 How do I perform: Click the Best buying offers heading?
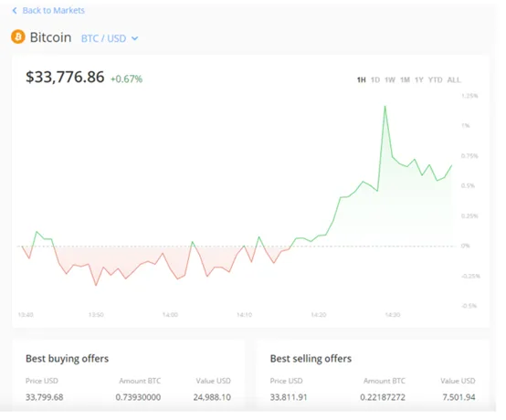[67, 359]
